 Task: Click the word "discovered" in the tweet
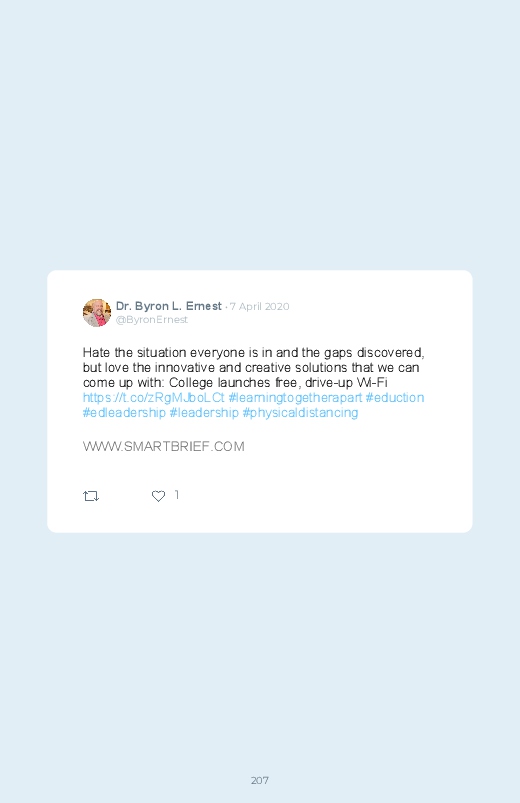[x=389, y=352]
